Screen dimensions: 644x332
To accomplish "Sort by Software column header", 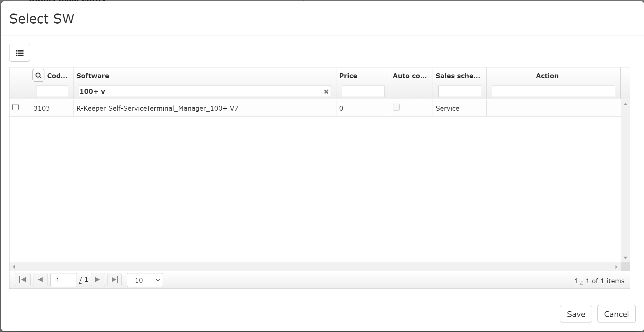I will (x=93, y=76).
